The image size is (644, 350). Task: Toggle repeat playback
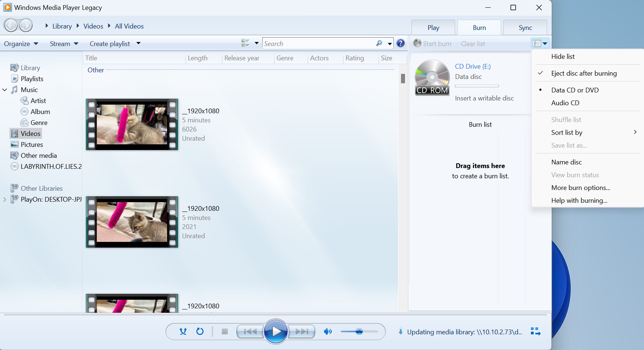199,332
